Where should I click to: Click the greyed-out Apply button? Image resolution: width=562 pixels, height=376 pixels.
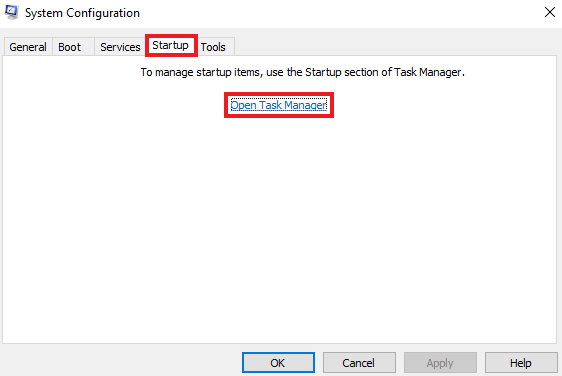(440, 363)
